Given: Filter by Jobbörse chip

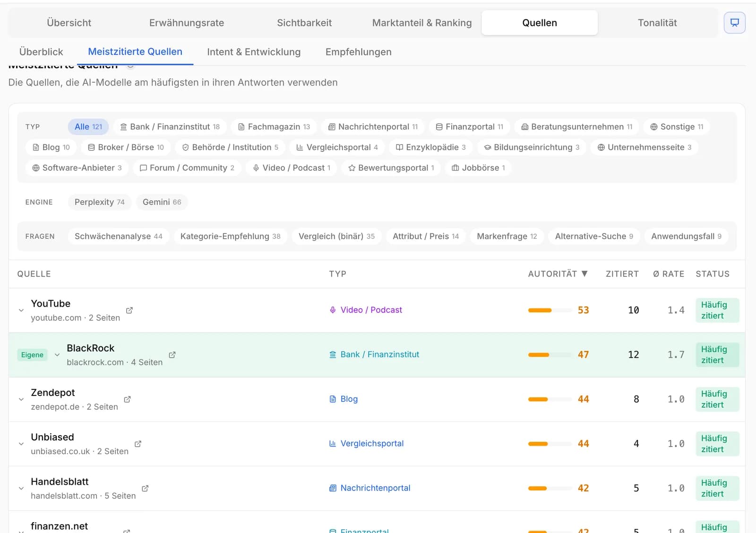Looking at the screenshot, I should pos(478,168).
